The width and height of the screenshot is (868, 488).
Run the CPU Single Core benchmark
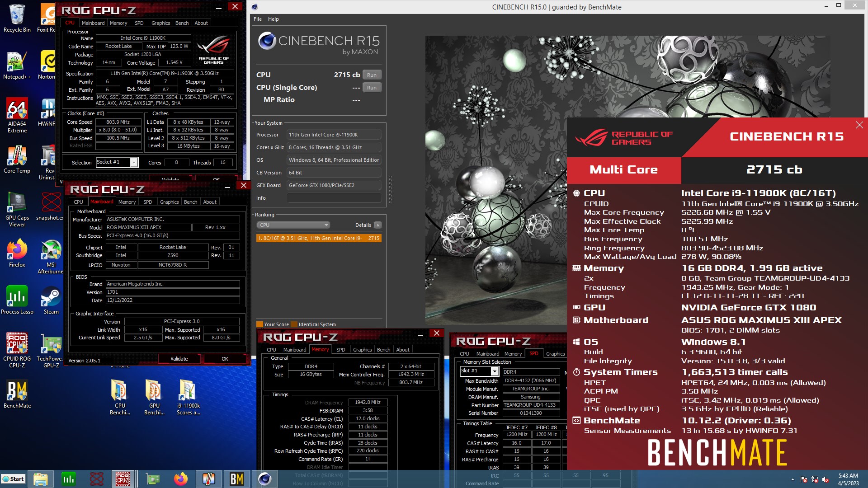pyautogui.click(x=372, y=88)
